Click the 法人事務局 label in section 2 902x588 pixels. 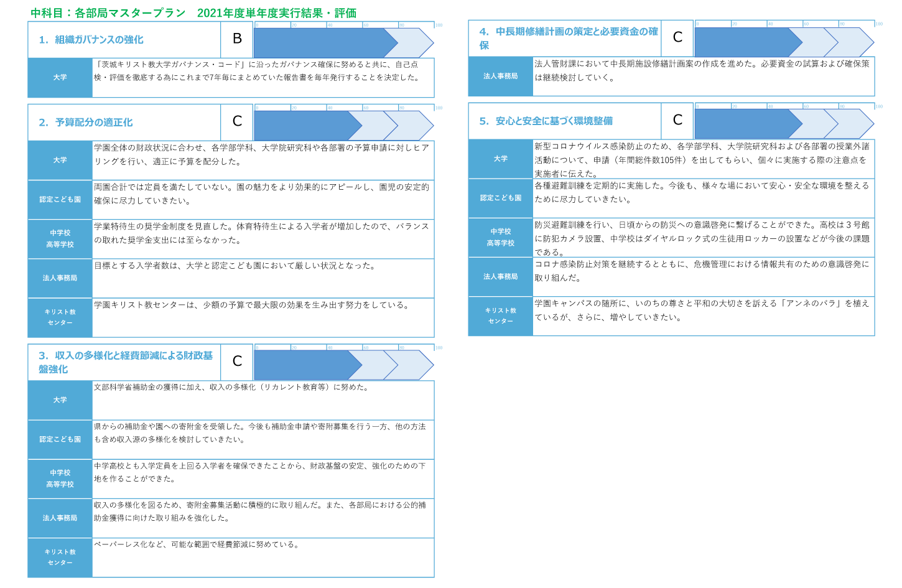[x=60, y=278]
